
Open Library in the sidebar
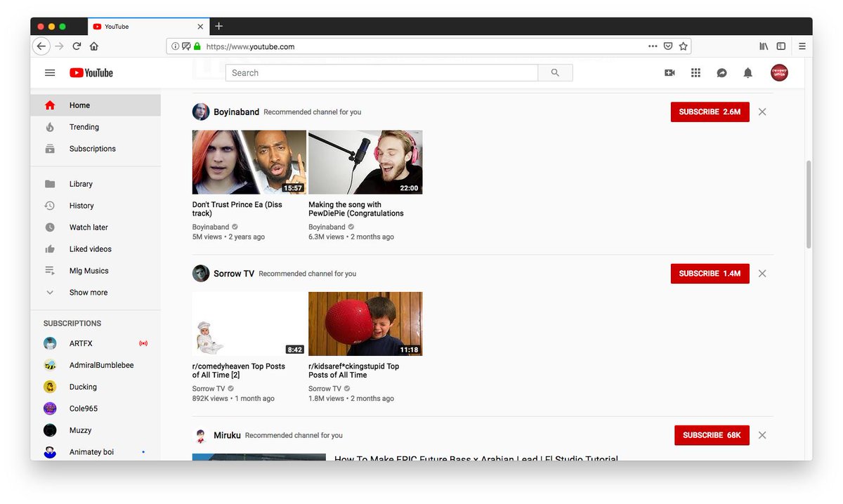click(96, 184)
